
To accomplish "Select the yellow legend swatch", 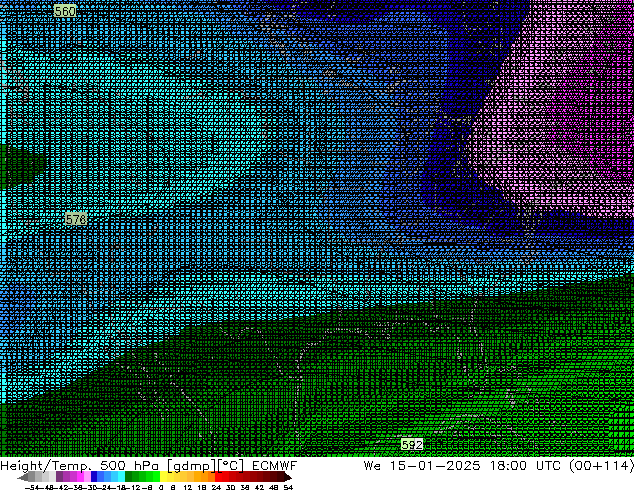I will [163, 476].
